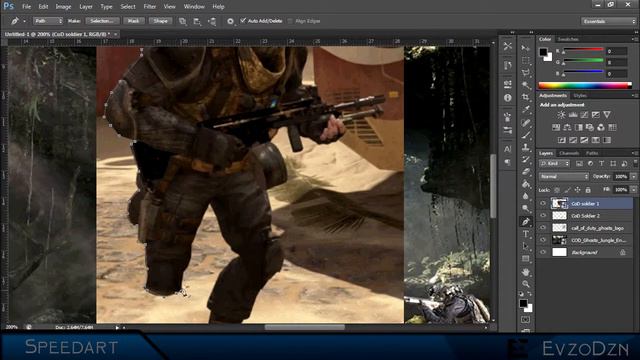The width and height of the screenshot is (640, 360).
Task: Hide the Background layer
Action: pos(543,252)
